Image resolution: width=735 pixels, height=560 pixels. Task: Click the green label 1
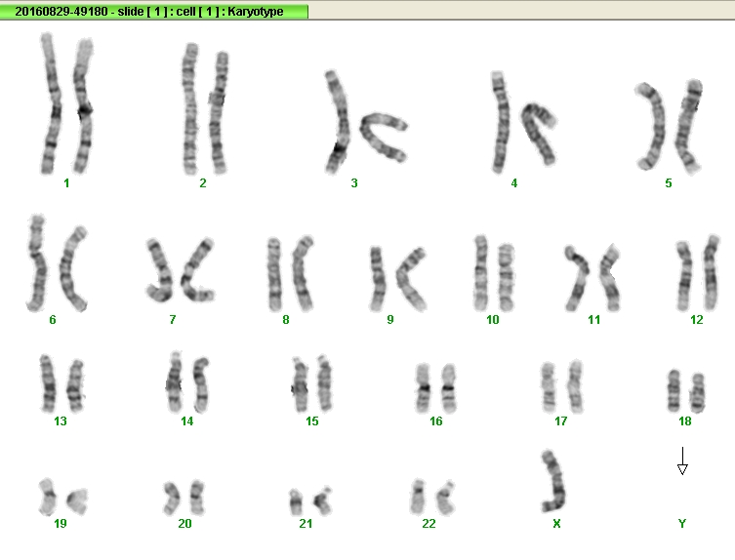coord(66,183)
